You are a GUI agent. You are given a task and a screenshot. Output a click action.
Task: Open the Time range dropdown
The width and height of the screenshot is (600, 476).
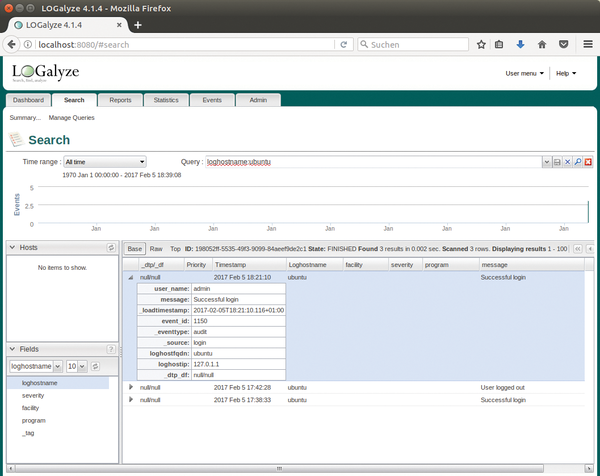click(x=104, y=161)
